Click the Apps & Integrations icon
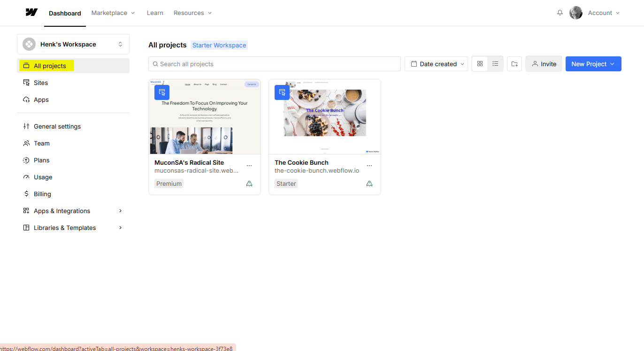The height and width of the screenshot is (351, 644). click(26, 211)
